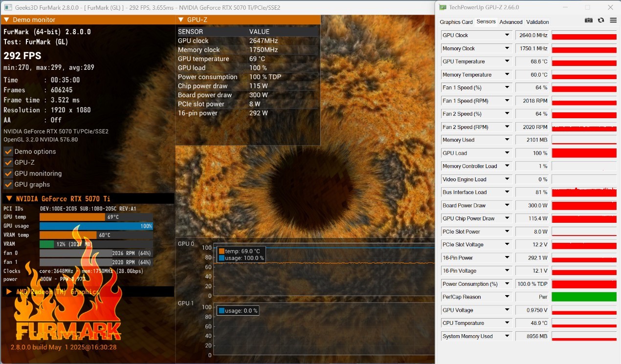Click the GPU-Z refresh icon
This screenshot has width=621, height=364.
(x=601, y=21)
